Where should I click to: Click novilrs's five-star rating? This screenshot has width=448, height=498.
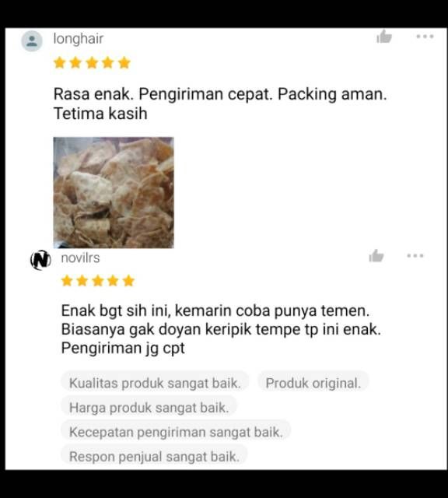[x=98, y=281]
